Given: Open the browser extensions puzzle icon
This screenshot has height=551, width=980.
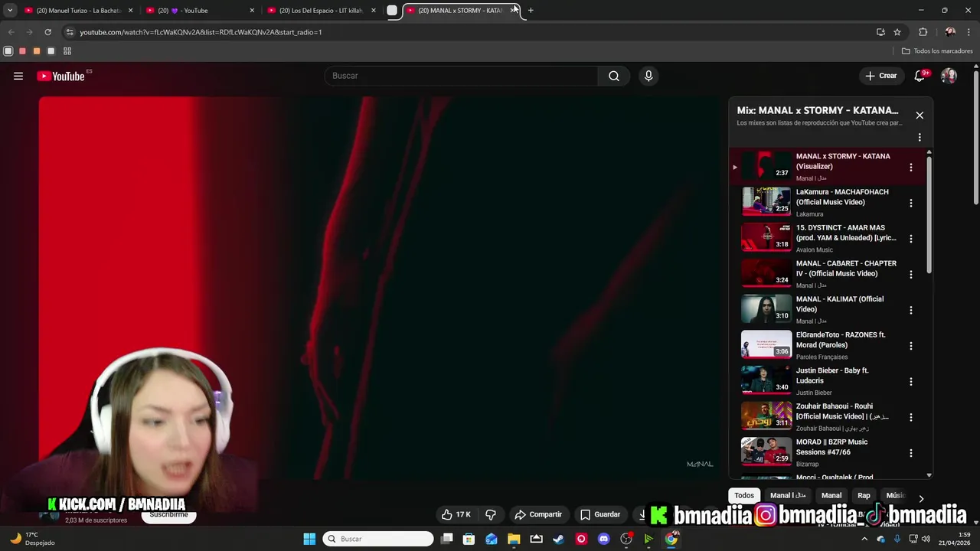Looking at the screenshot, I should (x=923, y=32).
